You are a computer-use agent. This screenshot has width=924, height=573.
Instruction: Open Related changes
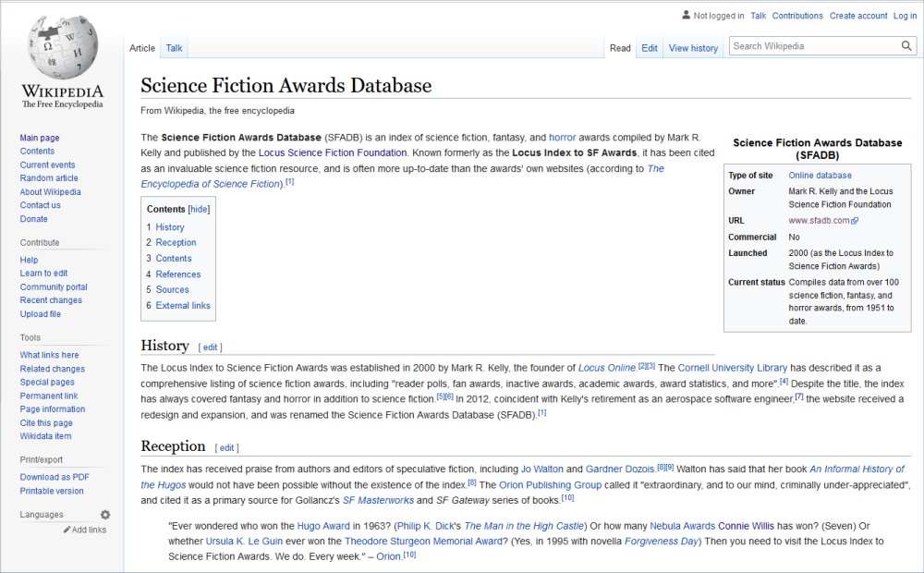pyautogui.click(x=53, y=369)
